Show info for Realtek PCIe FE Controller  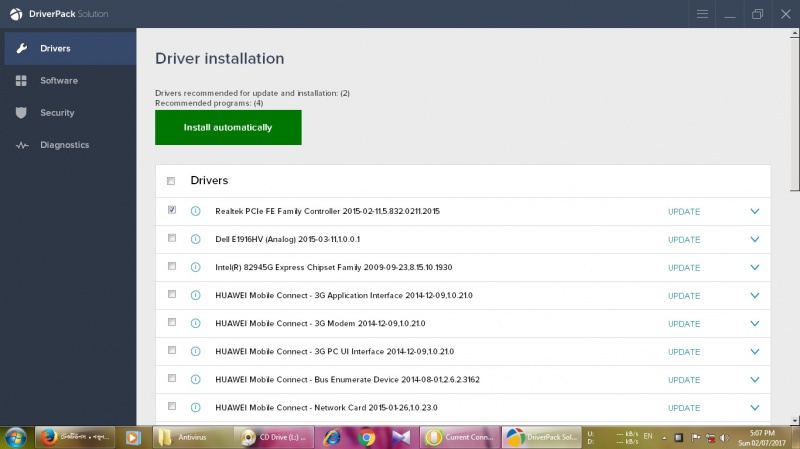pos(195,211)
